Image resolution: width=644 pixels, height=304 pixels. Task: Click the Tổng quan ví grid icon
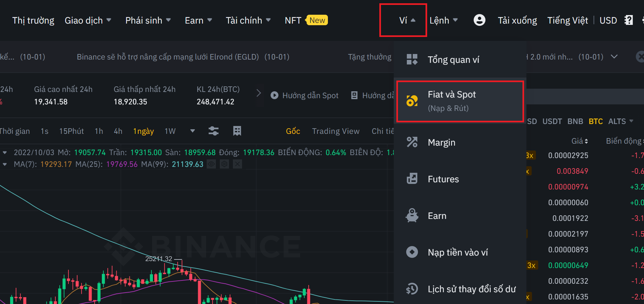click(x=412, y=59)
